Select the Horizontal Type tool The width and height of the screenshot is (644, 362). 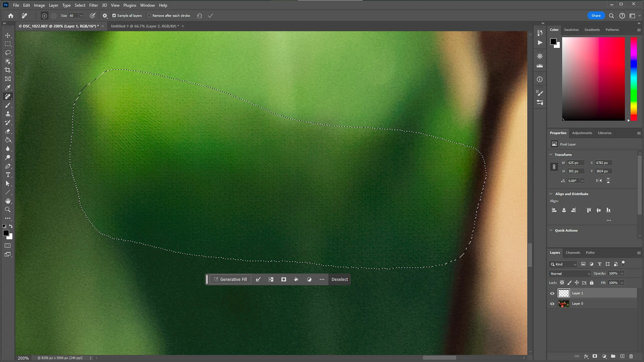8,175
